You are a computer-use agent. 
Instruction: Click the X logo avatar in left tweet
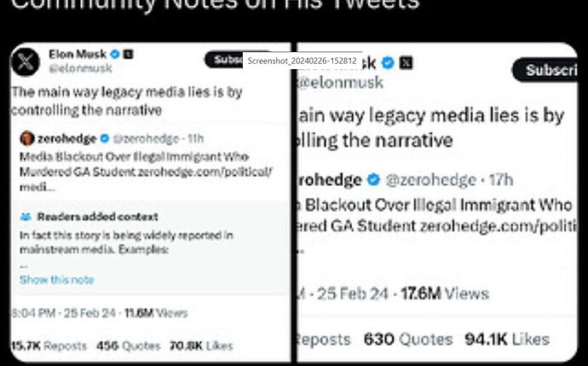[25, 61]
